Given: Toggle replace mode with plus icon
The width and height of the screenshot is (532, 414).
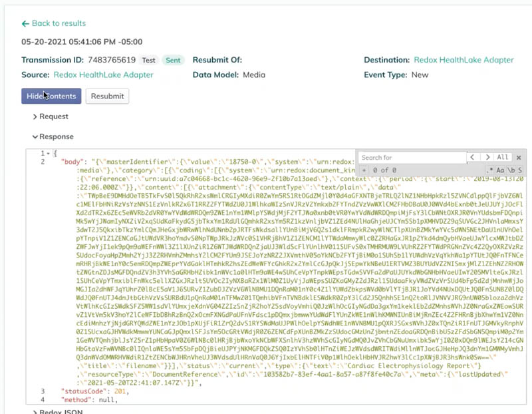Looking at the screenshot, I should [x=364, y=170].
